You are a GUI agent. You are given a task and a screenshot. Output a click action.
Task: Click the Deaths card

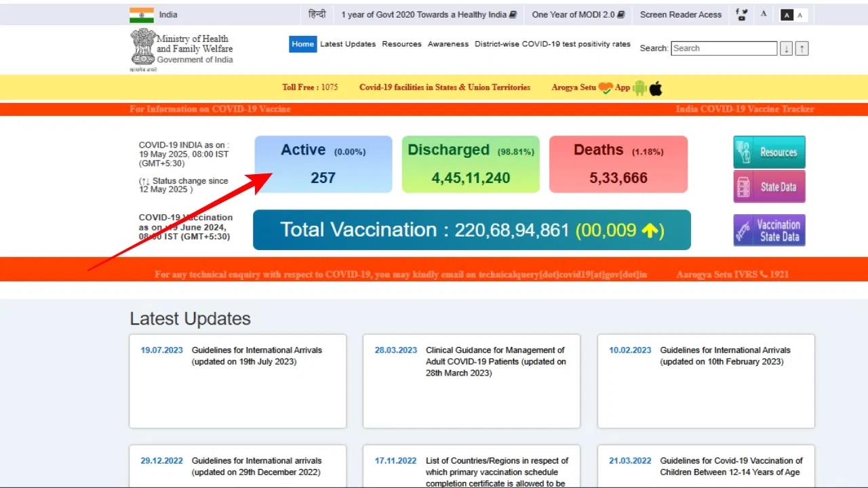tap(618, 164)
